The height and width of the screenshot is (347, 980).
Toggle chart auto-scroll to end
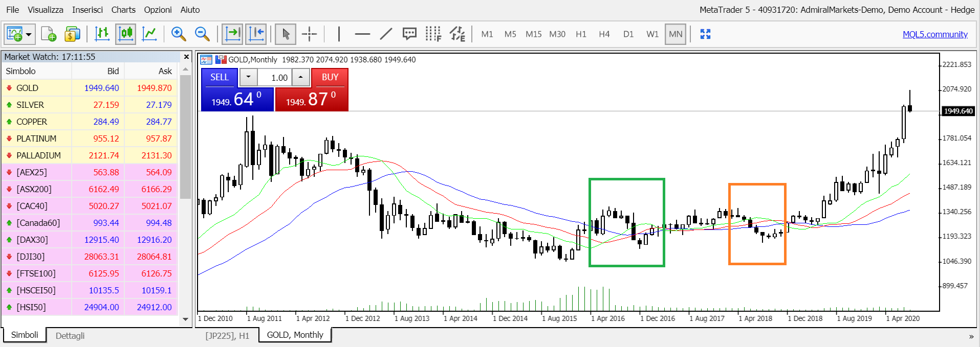coord(232,34)
